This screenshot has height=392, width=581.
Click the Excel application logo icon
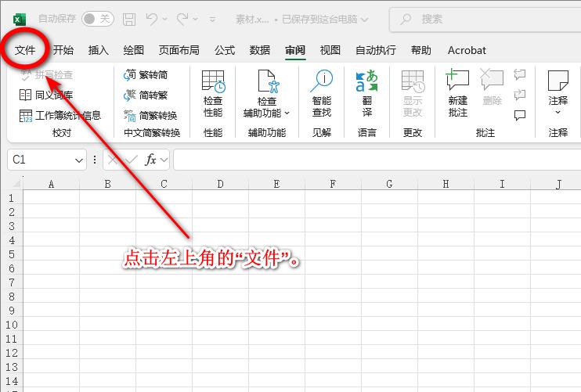pos(20,19)
